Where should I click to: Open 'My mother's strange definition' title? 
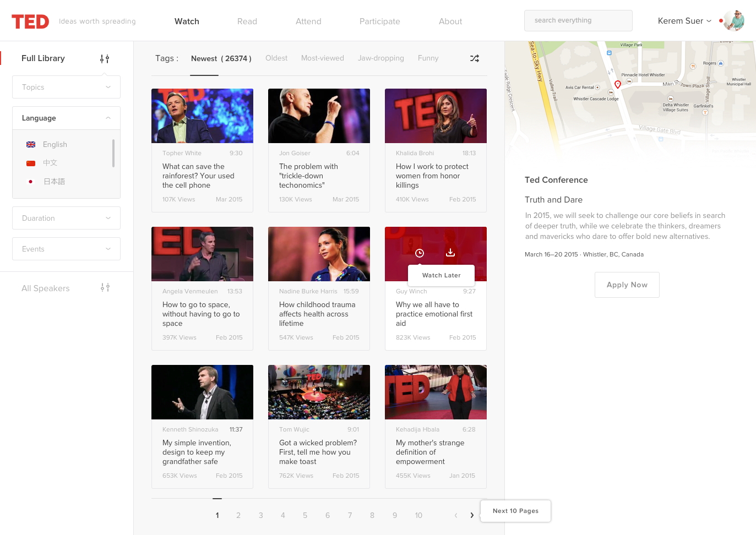430,452
